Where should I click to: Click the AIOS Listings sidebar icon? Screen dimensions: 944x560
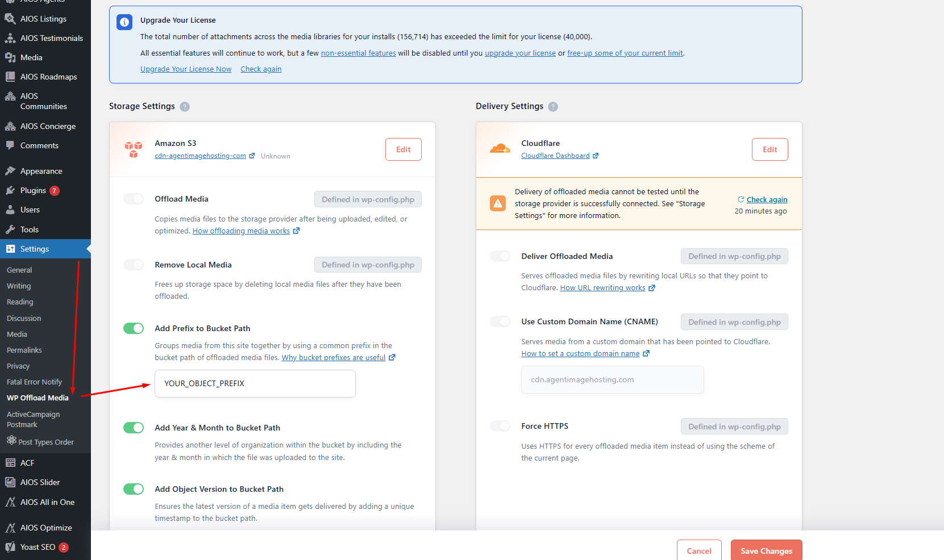10,19
